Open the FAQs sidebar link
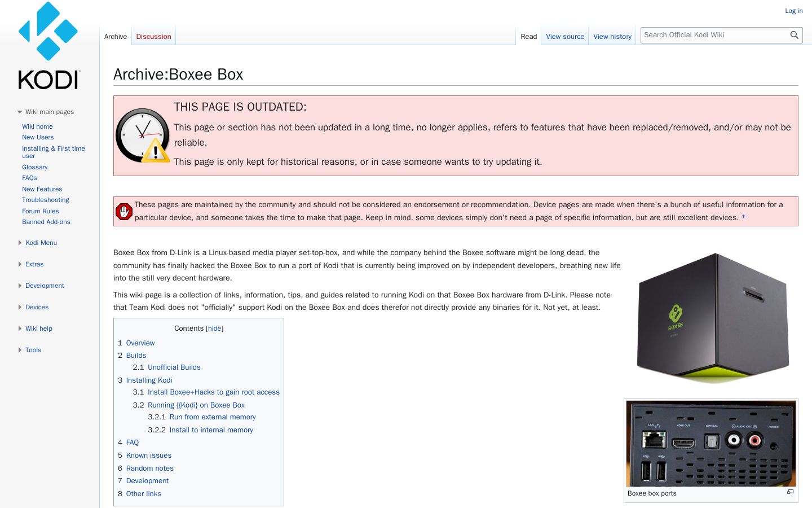812x508 pixels. pos(29,178)
